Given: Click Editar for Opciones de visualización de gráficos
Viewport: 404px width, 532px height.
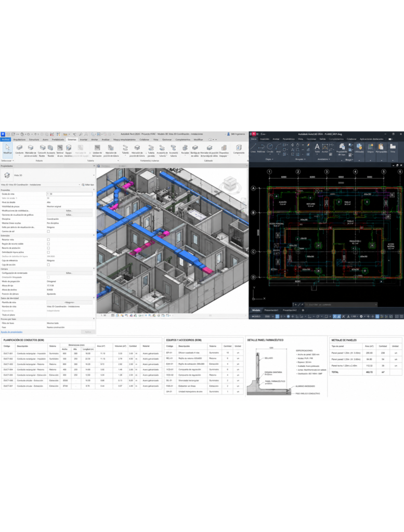Looking at the screenshot, I should (x=69, y=215).
